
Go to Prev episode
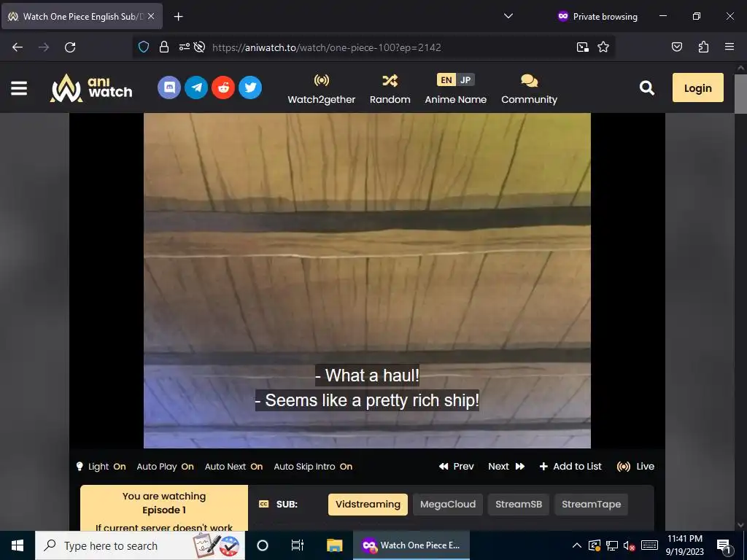[457, 467]
